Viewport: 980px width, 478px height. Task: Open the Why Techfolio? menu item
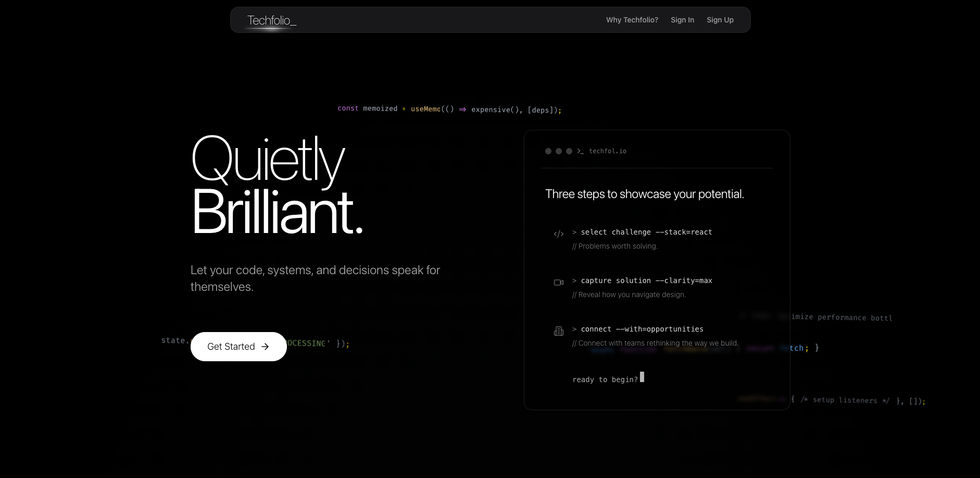[x=632, y=20]
